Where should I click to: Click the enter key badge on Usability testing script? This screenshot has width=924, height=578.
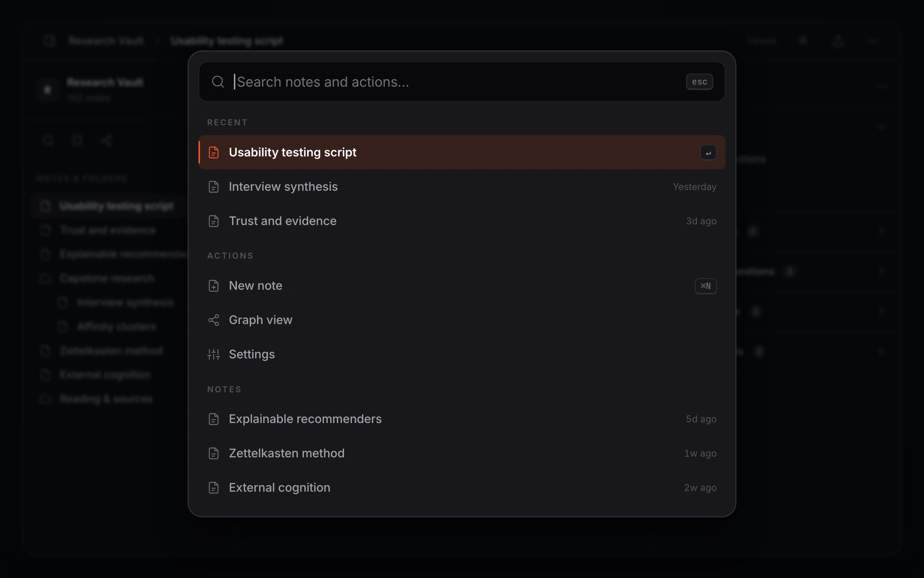(x=708, y=152)
